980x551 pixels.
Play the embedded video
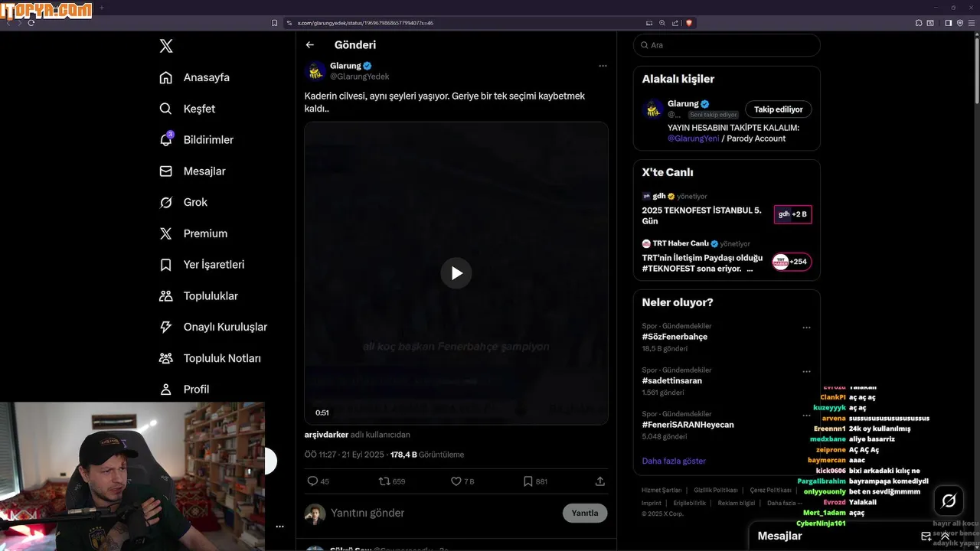point(456,273)
